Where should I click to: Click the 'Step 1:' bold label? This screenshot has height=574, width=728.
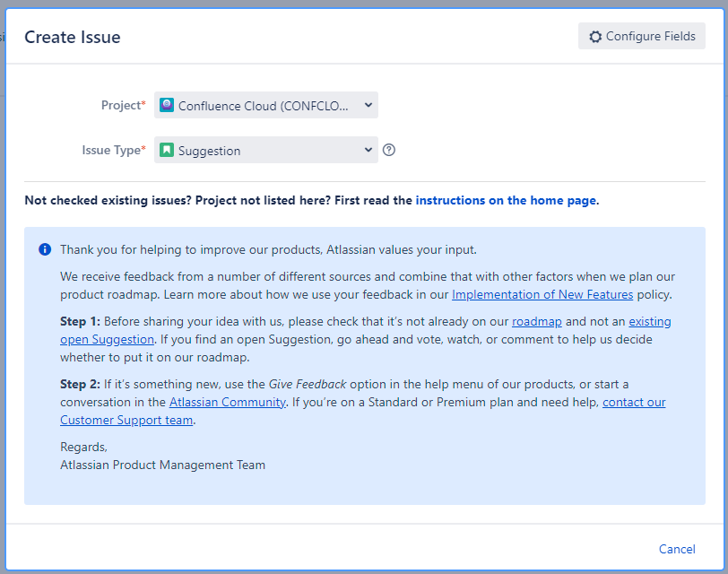tap(80, 321)
